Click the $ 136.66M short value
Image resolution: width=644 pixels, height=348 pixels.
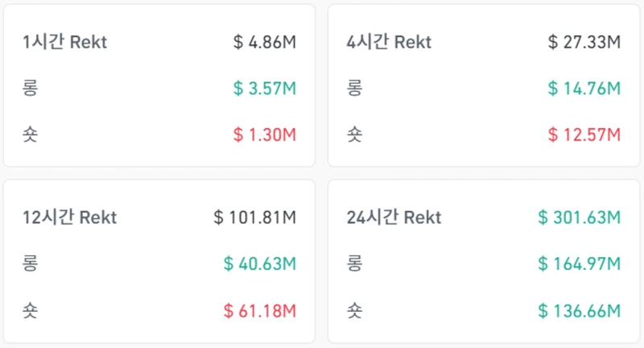[x=579, y=310]
